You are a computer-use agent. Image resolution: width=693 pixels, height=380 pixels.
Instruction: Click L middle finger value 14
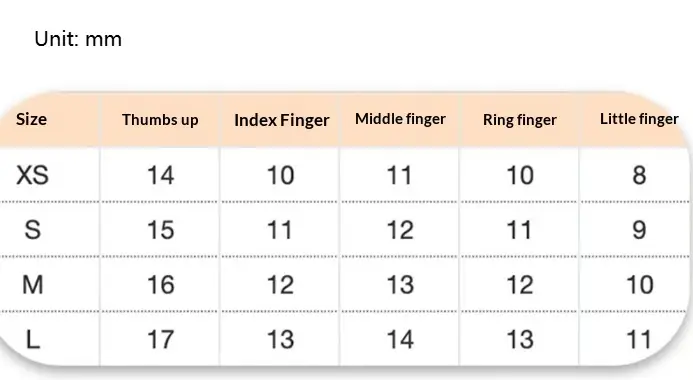(x=400, y=339)
